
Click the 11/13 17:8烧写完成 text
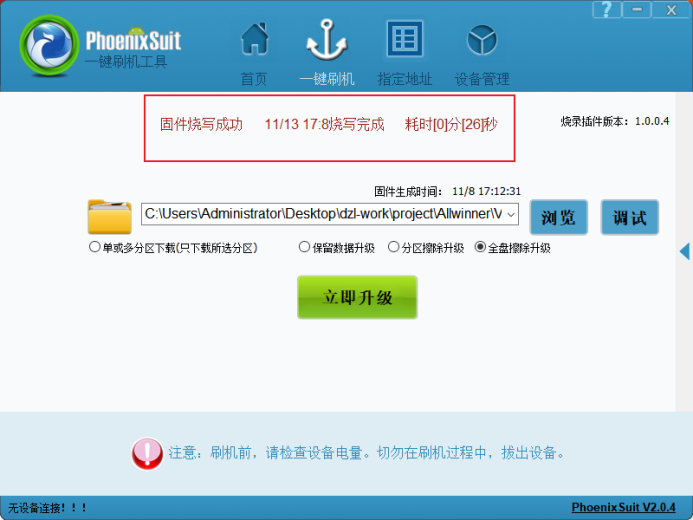point(324,124)
